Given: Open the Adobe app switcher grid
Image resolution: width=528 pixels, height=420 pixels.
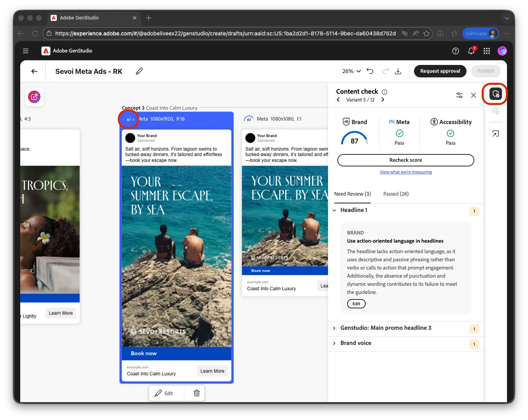Looking at the screenshot, I should 487,51.
